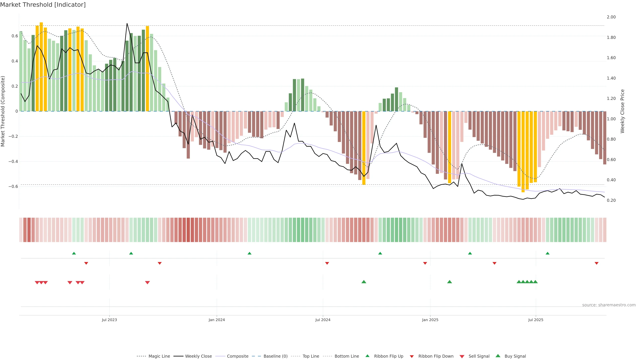Click Ribbon Flip Down marker after Jul 2024
Screen dimensions: 644x362
click(327, 263)
